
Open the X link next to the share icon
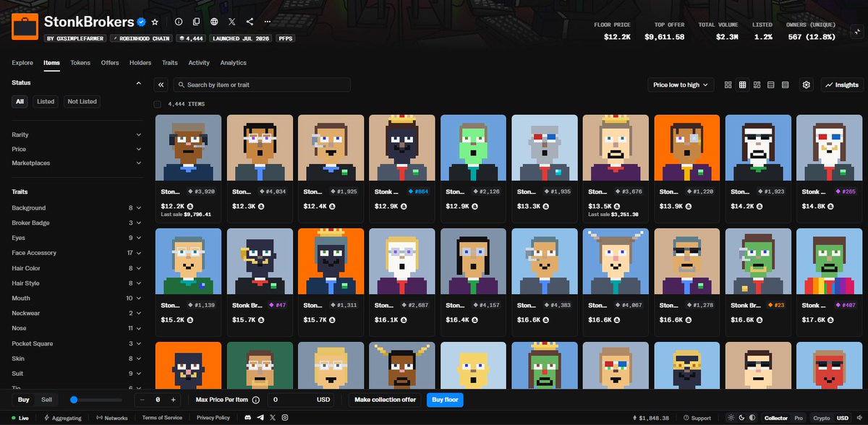point(231,22)
